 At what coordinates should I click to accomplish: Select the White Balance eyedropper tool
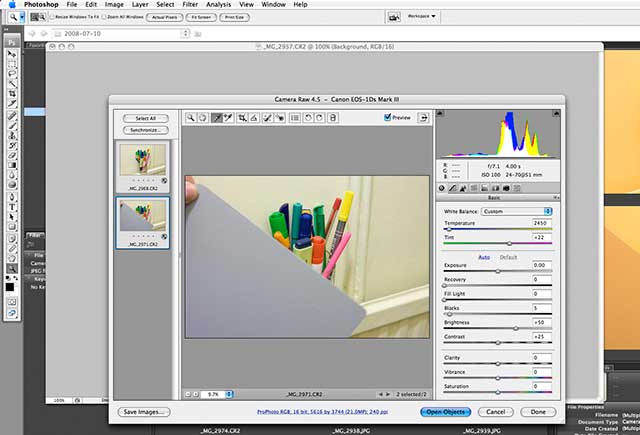click(x=217, y=118)
